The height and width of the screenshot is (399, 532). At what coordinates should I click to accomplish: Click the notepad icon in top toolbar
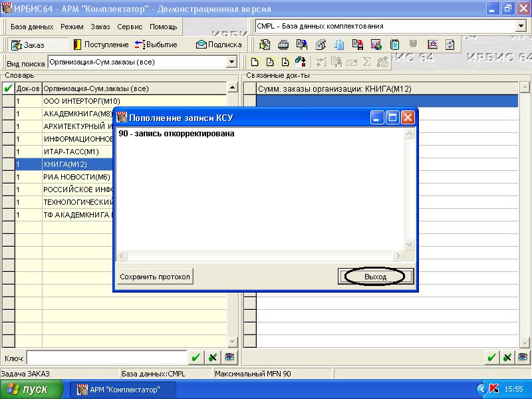395,45
